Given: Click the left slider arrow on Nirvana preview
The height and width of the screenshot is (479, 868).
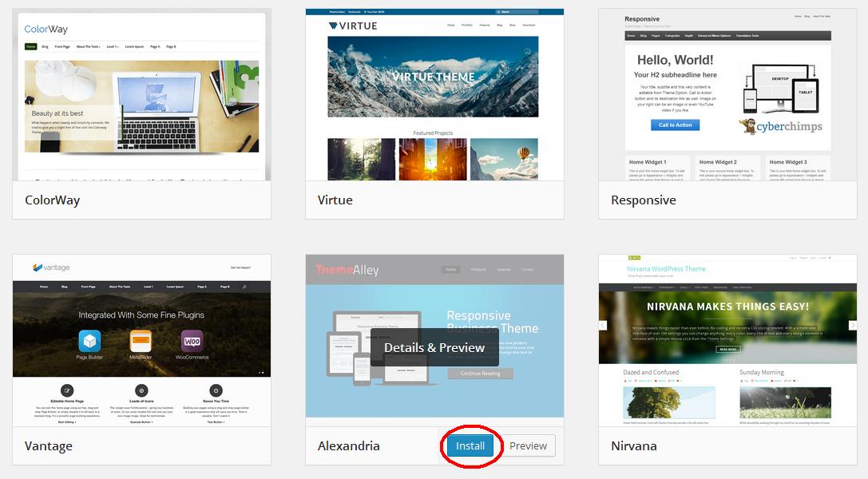Looking at the screenshot, I should click(603, 325).
